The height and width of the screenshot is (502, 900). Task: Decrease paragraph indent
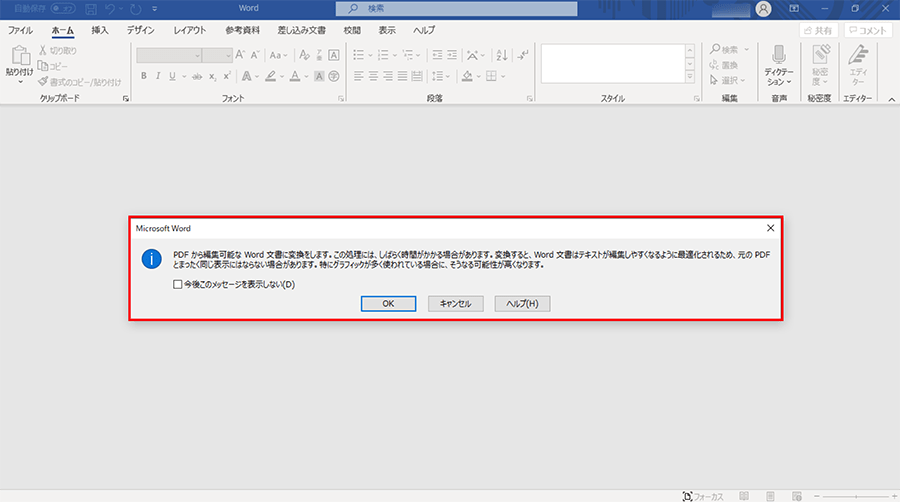pyautogui.click(x=437, y=55)
